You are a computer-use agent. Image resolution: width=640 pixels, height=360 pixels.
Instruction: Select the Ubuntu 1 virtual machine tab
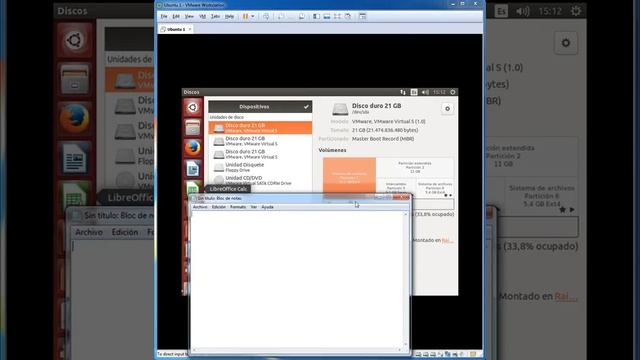[176, 29]
